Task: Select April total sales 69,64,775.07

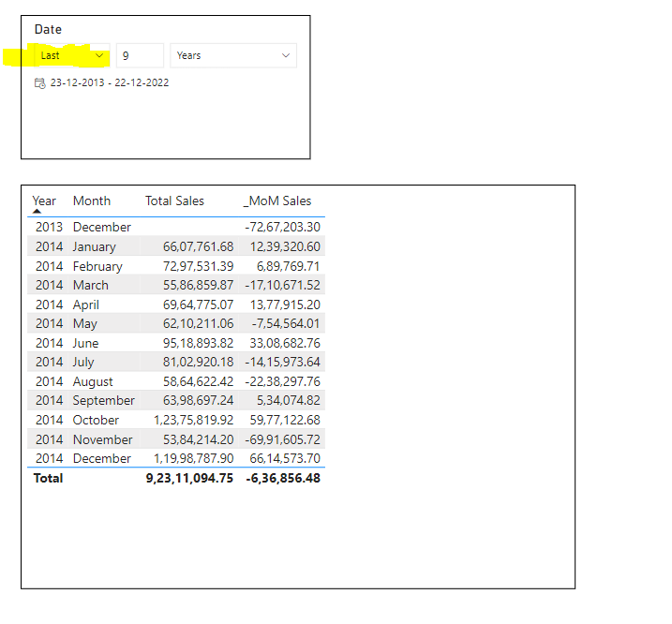Action: pos(198,305)
